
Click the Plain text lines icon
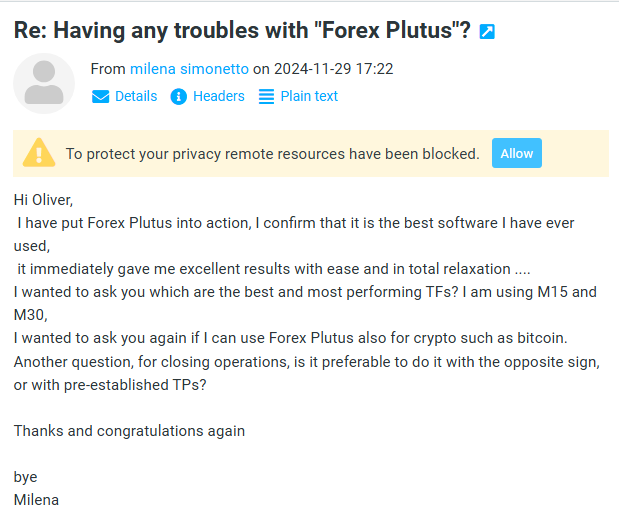coord(266,97)
